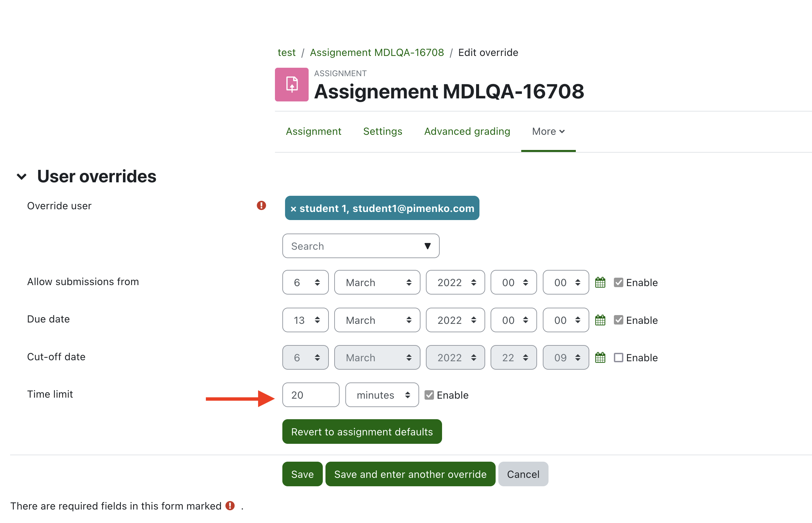Collapse the User overrides section

22,177
